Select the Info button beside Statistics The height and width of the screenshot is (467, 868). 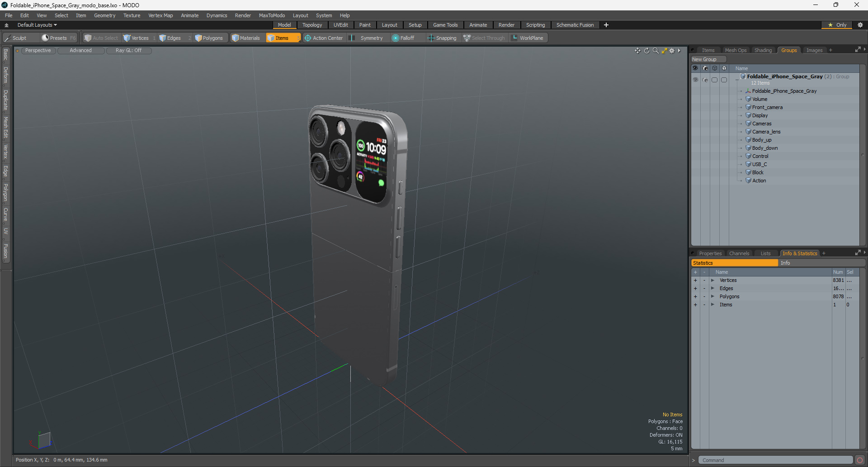click(821, 263)
